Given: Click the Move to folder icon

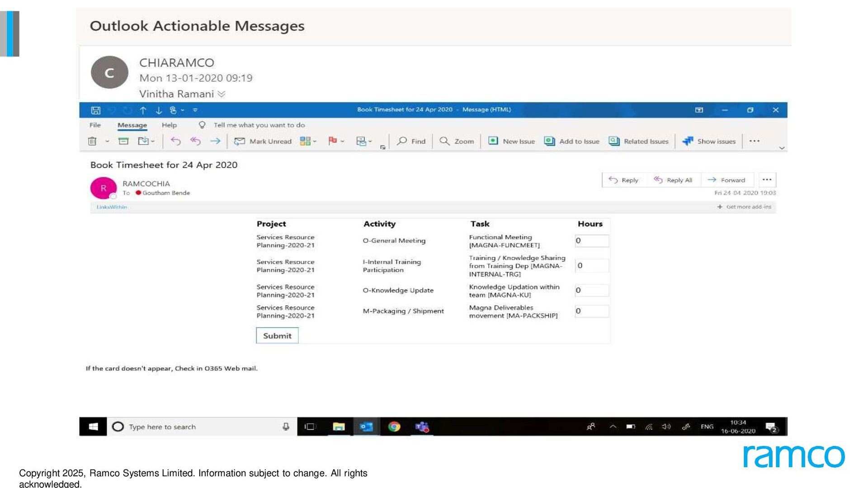Looking at the screenshot, I should (144, 141).
